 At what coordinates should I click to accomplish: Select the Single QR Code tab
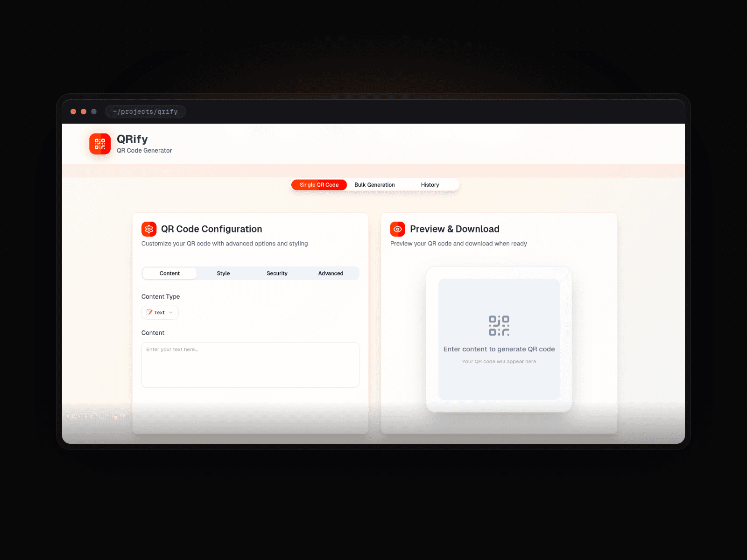319,185
